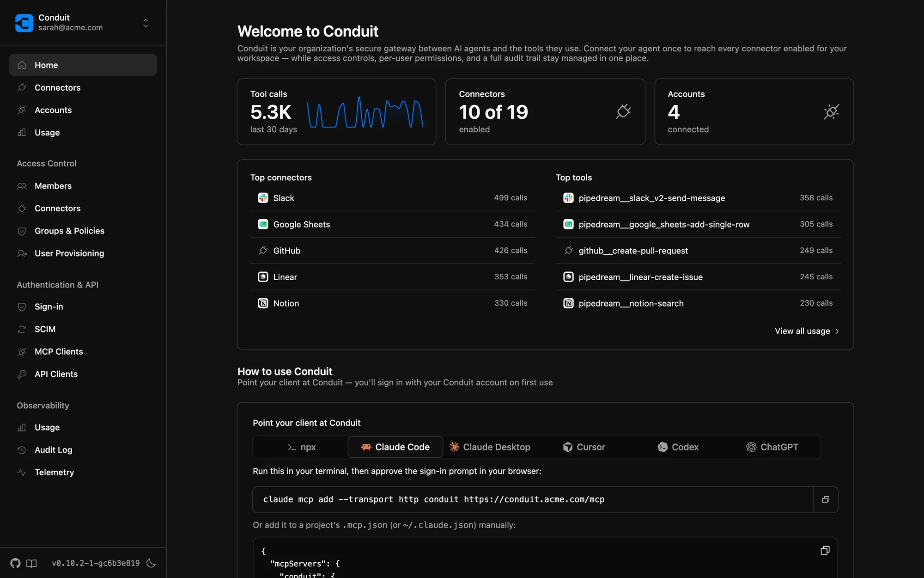This screenshot has width=924, height=578.
Task: Open the top Usage sidebar item
Action: [83, 132]
